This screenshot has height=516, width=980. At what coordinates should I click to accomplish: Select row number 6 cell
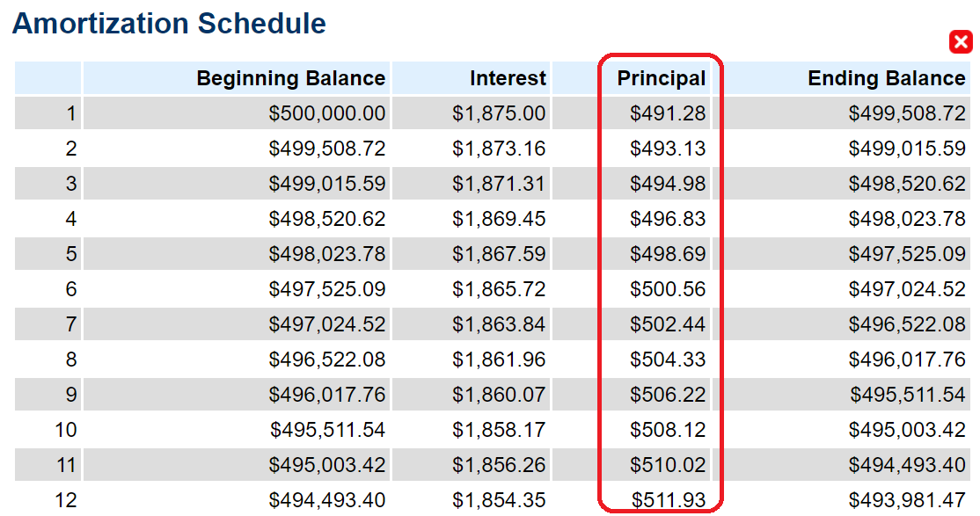[x=48, y=288]
